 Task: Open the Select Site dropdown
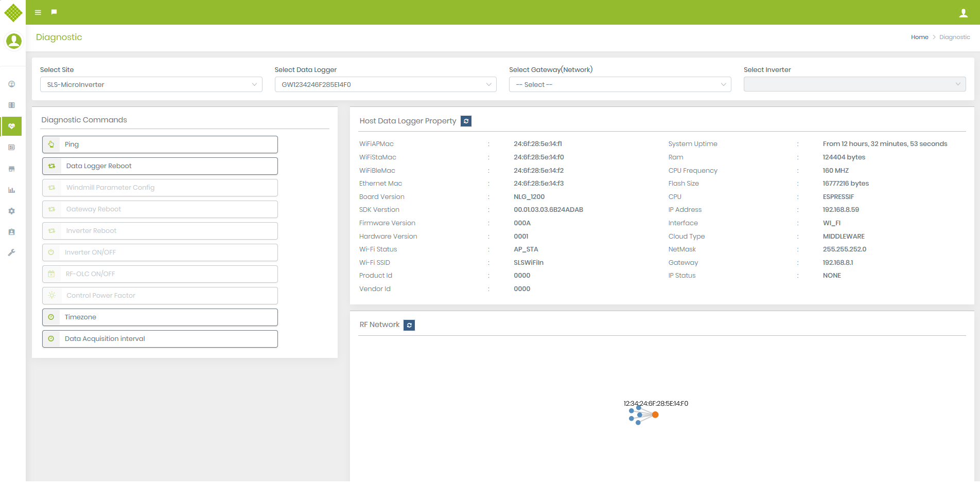click(x=151, y=84)
